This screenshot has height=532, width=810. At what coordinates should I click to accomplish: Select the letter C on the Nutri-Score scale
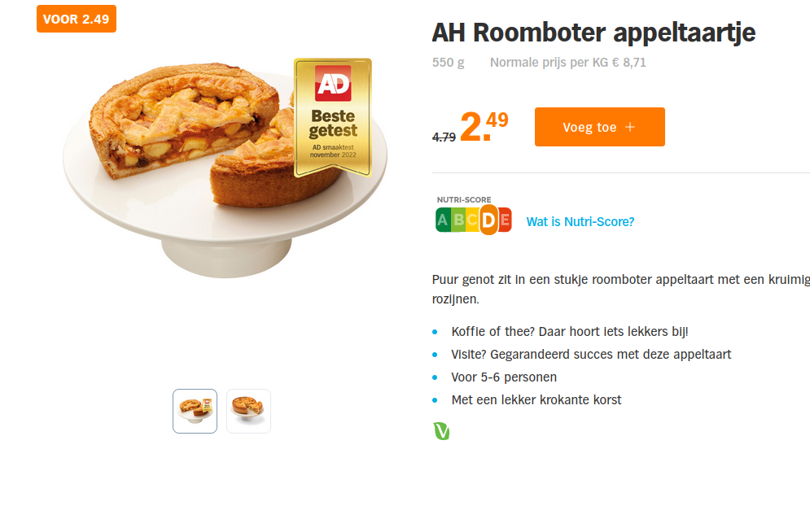click(x=471, y=218)
